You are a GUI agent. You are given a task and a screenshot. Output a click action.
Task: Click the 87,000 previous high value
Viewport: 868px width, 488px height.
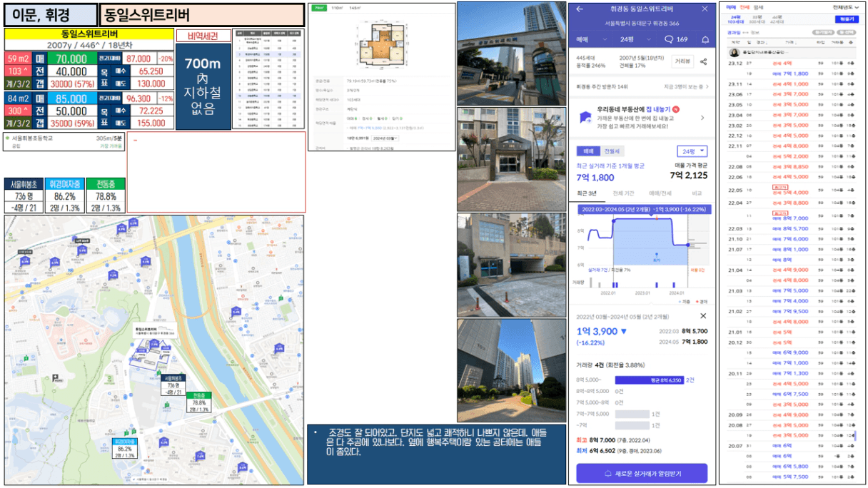pos(138,59)
